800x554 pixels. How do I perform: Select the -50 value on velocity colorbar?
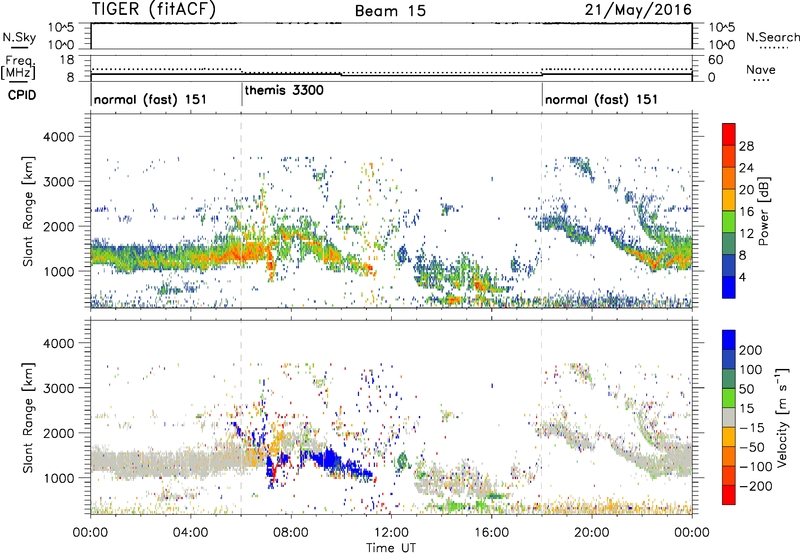tap(752, 447)
